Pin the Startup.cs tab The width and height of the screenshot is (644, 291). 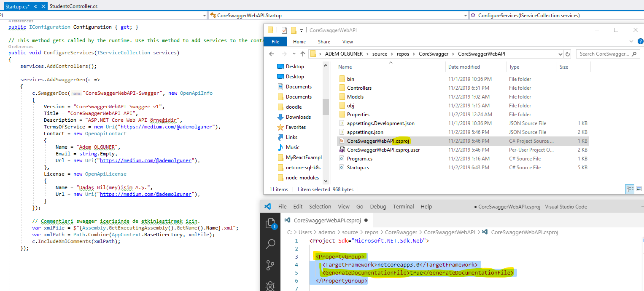(35, 7)
